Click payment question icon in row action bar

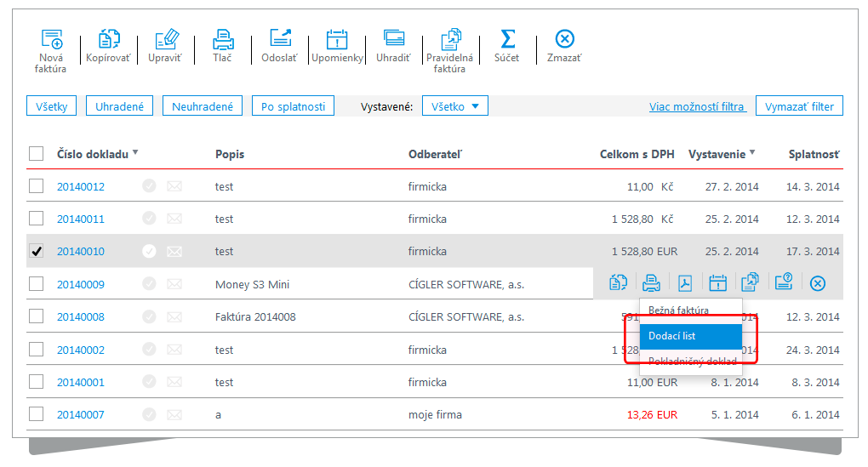tap(784, 282)
